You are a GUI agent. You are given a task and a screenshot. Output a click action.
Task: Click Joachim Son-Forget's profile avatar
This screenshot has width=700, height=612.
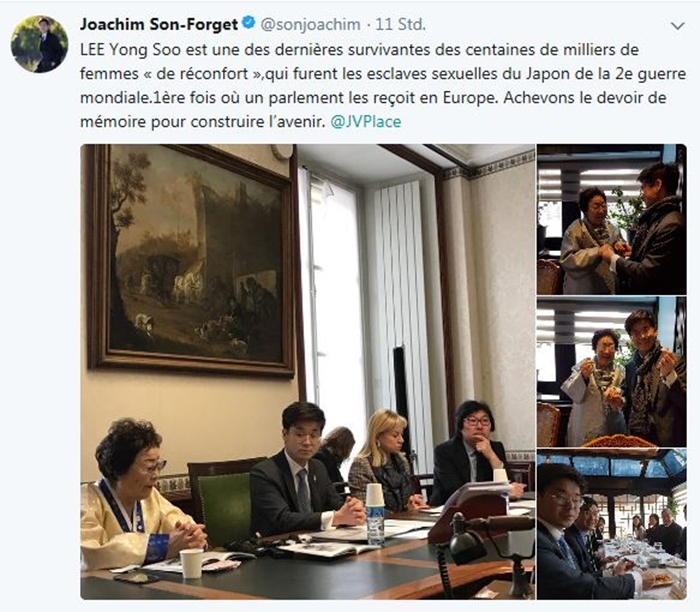39,44
